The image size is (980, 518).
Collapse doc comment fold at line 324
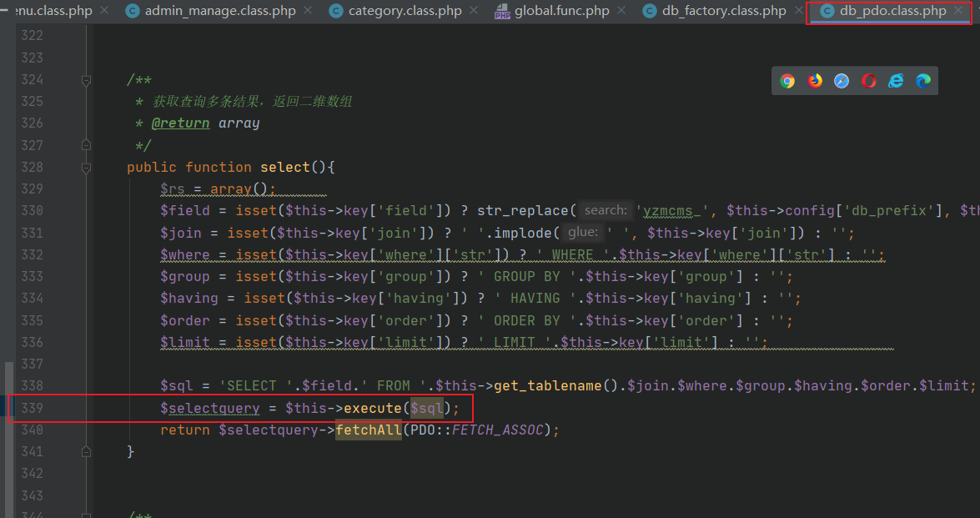(86, 80)
